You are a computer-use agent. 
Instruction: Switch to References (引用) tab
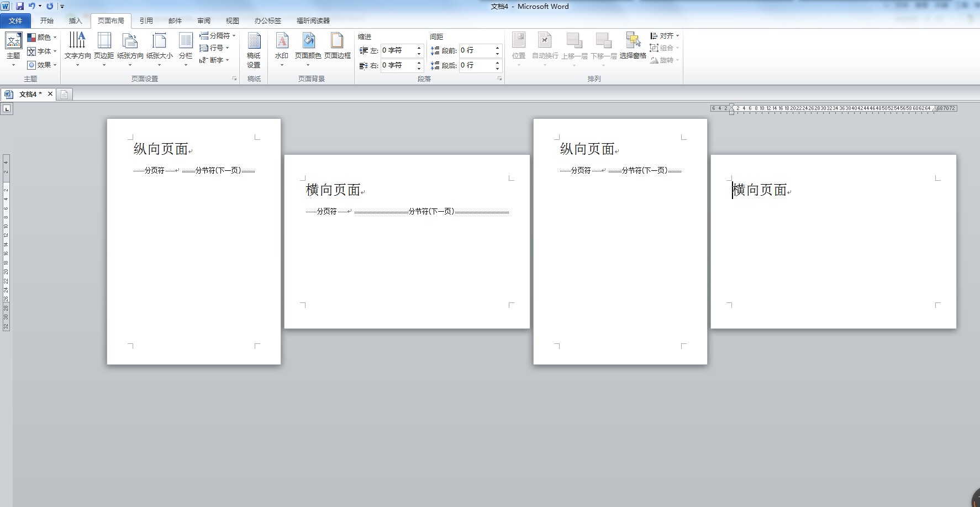(x=146, y=20)
